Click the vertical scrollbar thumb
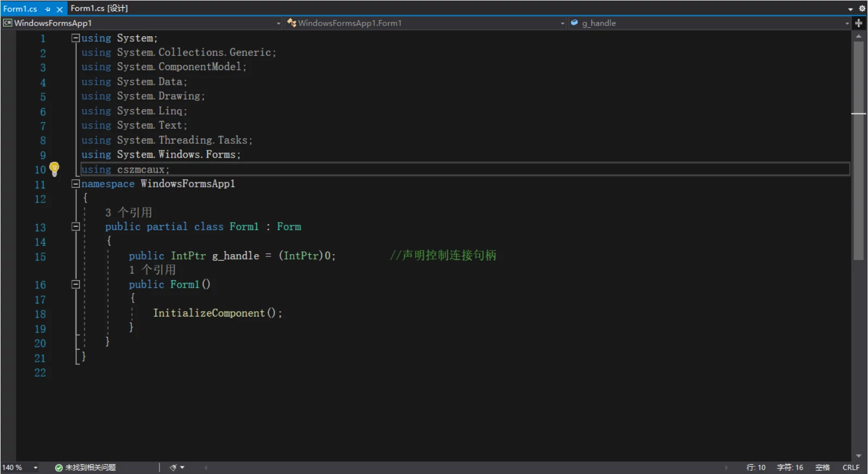This screenshot has width=868, height=474. [x=858, y=152]
